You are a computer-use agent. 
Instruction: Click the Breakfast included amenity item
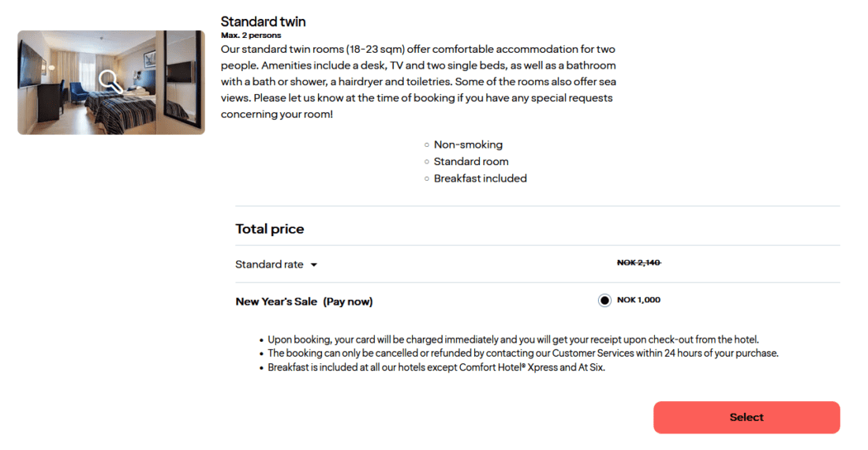(x=480, y=178)
